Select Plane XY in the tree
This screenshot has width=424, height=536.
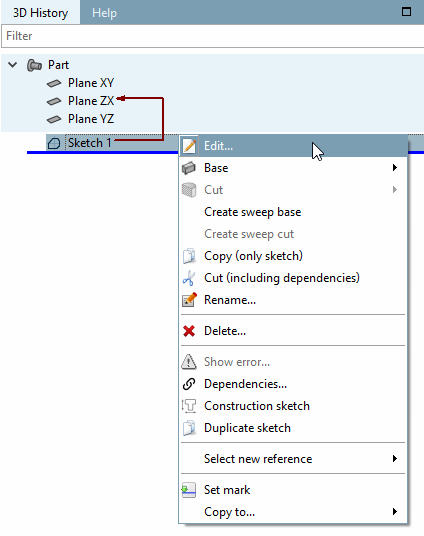pyautogui.click(x=91, y=83)
